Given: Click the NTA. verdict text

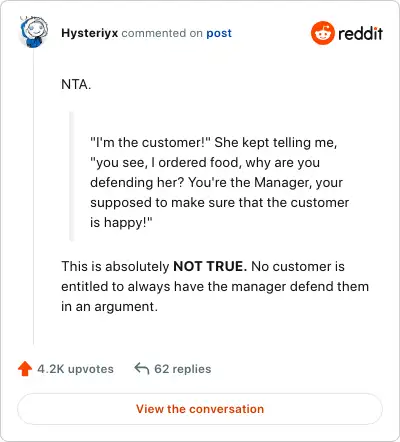Looking at the screenshot, I should pos(76,84).
